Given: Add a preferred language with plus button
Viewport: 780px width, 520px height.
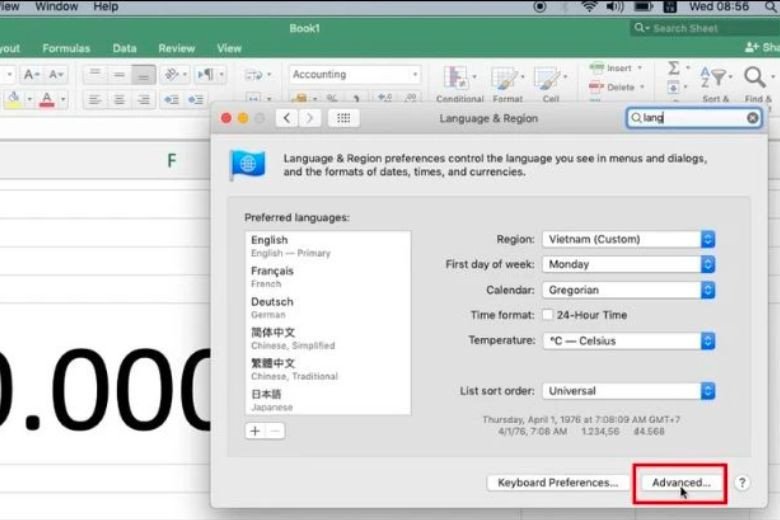Looking at the screenshot, I should pos(255,431).
